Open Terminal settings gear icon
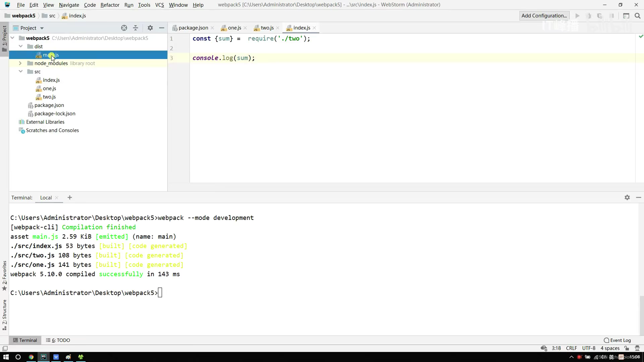Screen dimensions: 644x362 (627, 198)
